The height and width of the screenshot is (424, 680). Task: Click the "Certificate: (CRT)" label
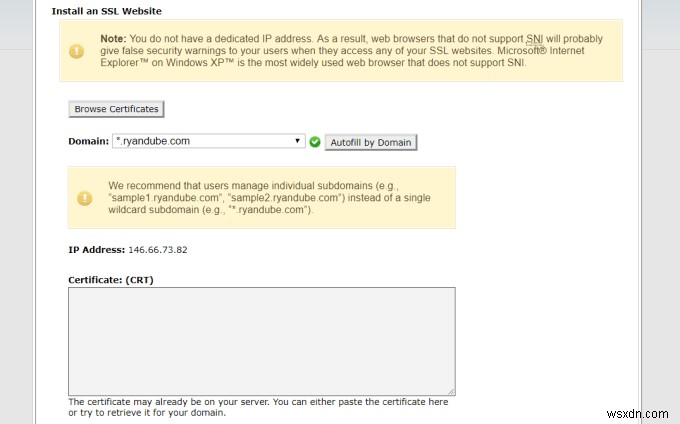(110, 278)
